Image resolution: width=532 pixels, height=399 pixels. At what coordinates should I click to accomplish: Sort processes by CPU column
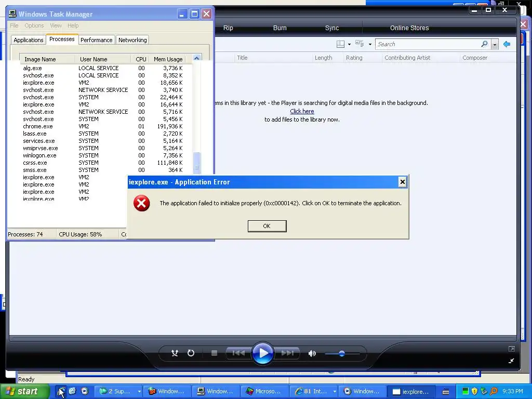point(141,59)
